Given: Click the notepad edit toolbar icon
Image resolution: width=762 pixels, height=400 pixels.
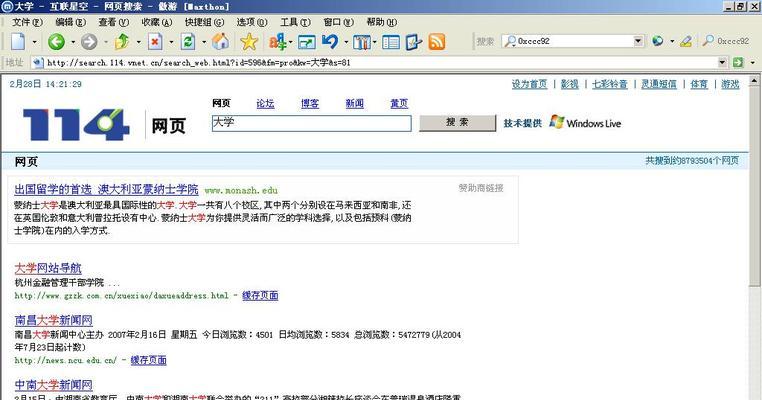Looking at the screenshot, I should [x=414, y=42].
